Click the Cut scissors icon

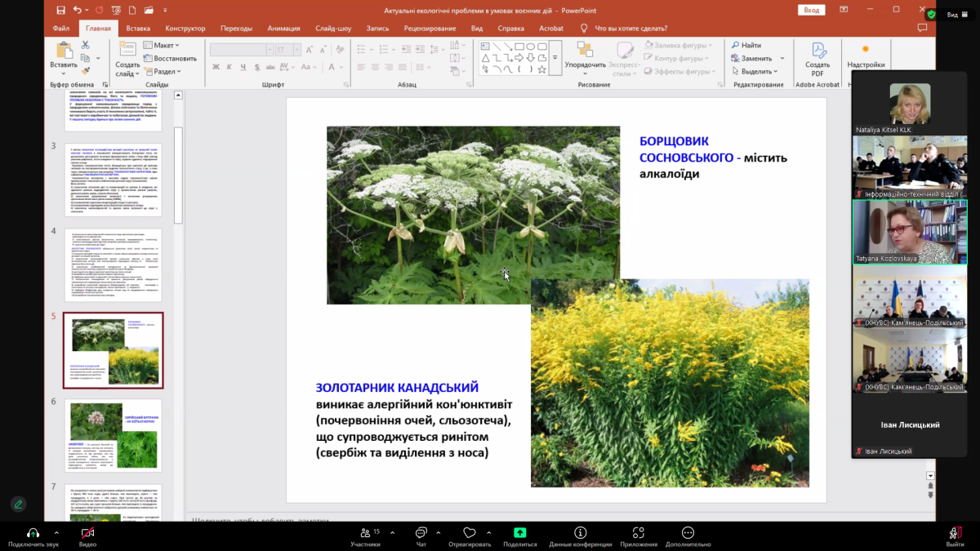(x=85, y=45)
